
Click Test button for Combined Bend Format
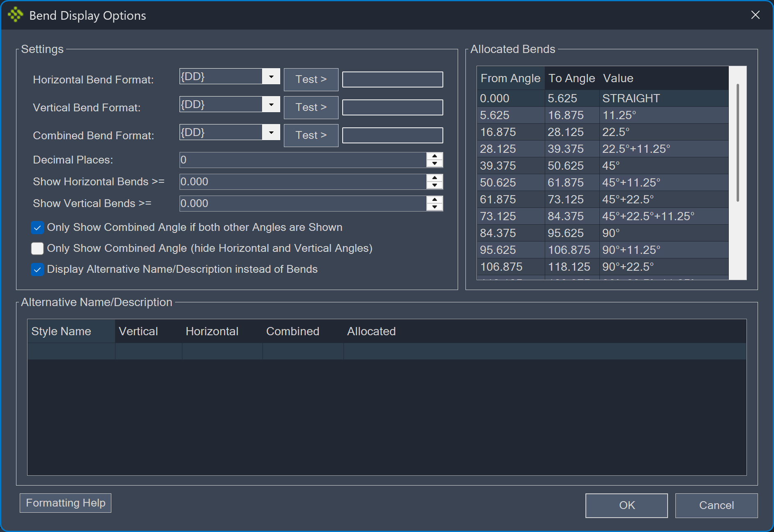pos(311,135)
